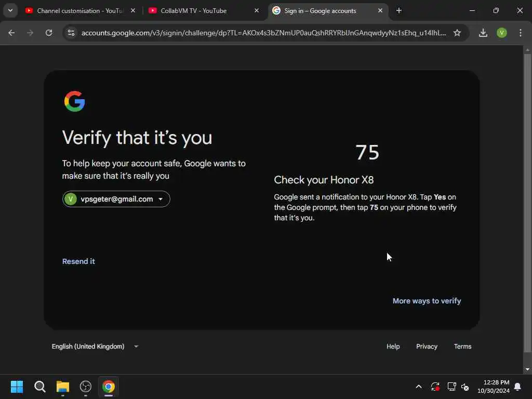Click the address bar URL

(263, 33)
